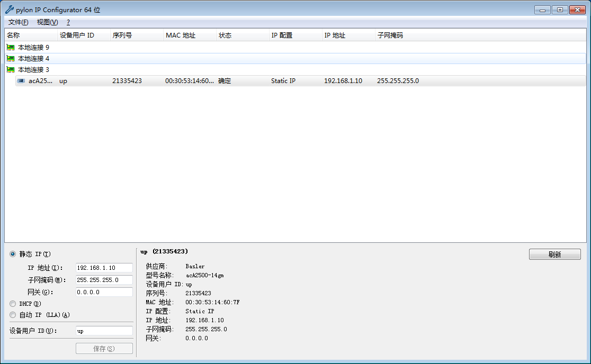Click the IP 地址 input field
The image size is (591, 364).
tap(104, 268)
